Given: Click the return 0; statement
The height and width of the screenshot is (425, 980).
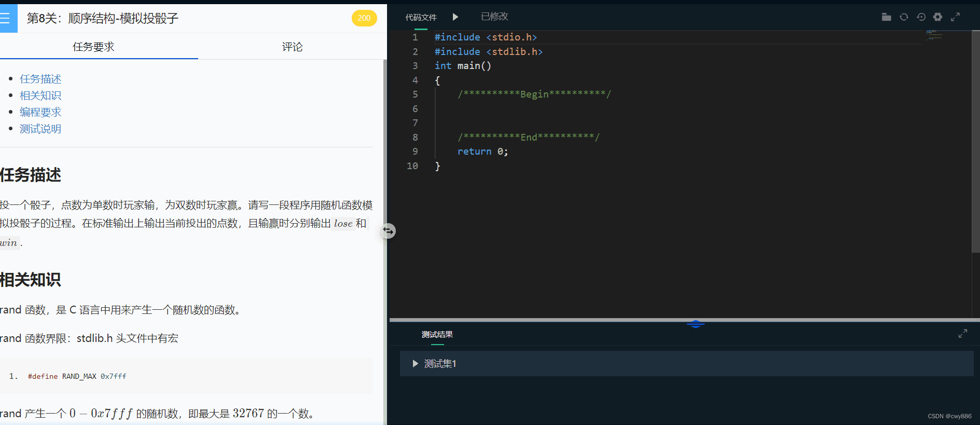Looking at the screenshot, I should point(482,152).
